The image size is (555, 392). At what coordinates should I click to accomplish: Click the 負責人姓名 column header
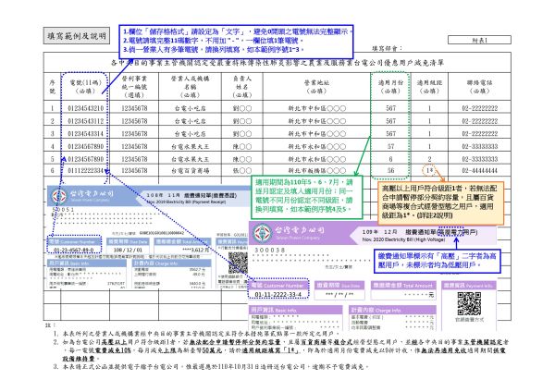pos(242,87)
